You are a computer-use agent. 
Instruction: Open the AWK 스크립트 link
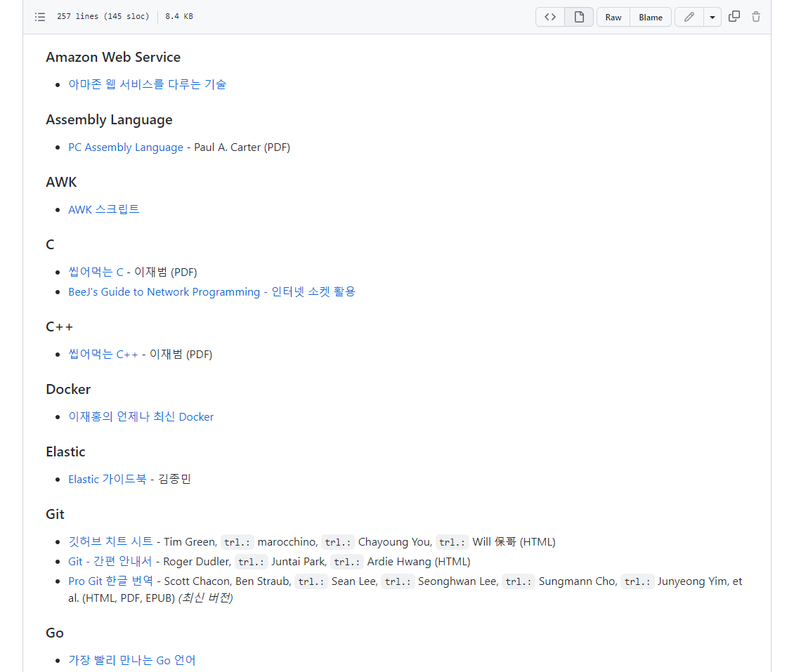point(103,209)
